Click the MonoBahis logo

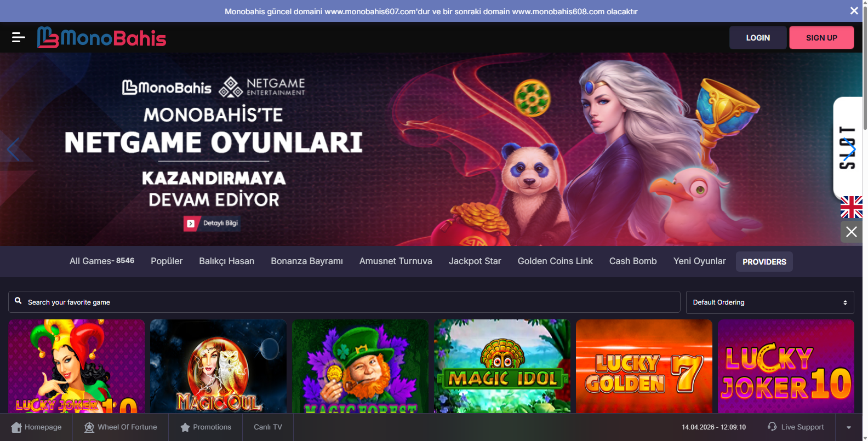pos(101,38)
